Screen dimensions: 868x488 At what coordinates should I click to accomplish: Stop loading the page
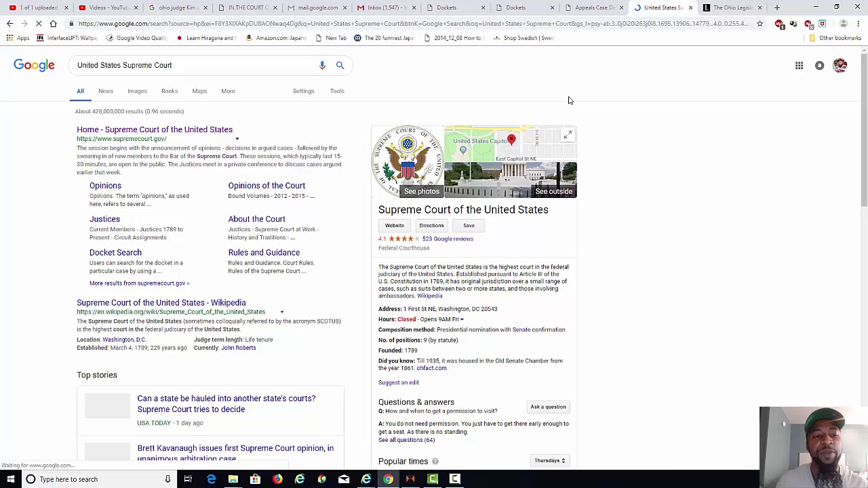point(39,24)
